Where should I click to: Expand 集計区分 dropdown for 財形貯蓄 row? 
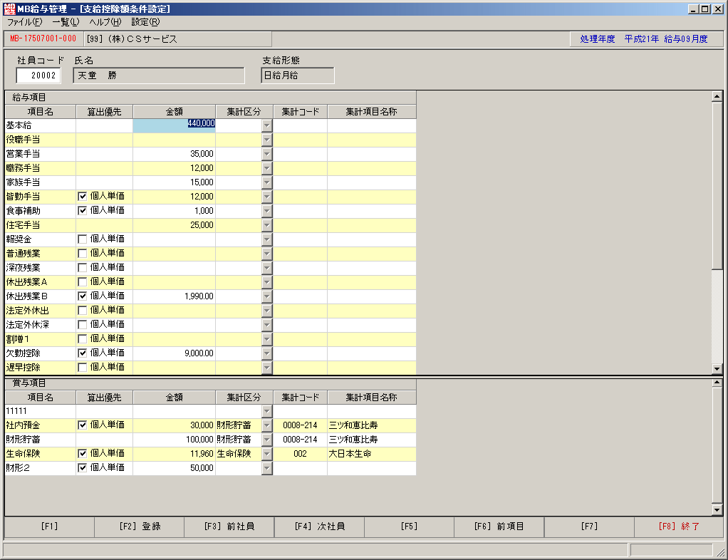[266, 440]
